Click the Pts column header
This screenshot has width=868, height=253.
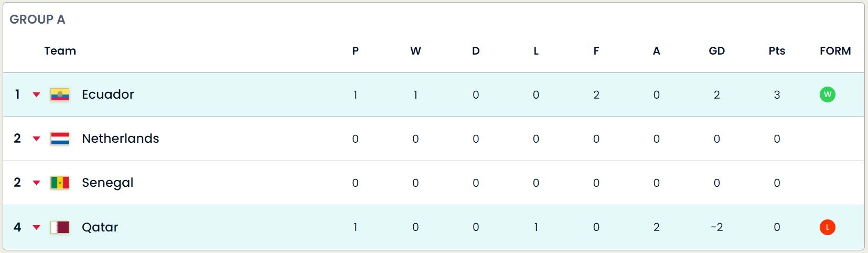[x=777, y=51]
